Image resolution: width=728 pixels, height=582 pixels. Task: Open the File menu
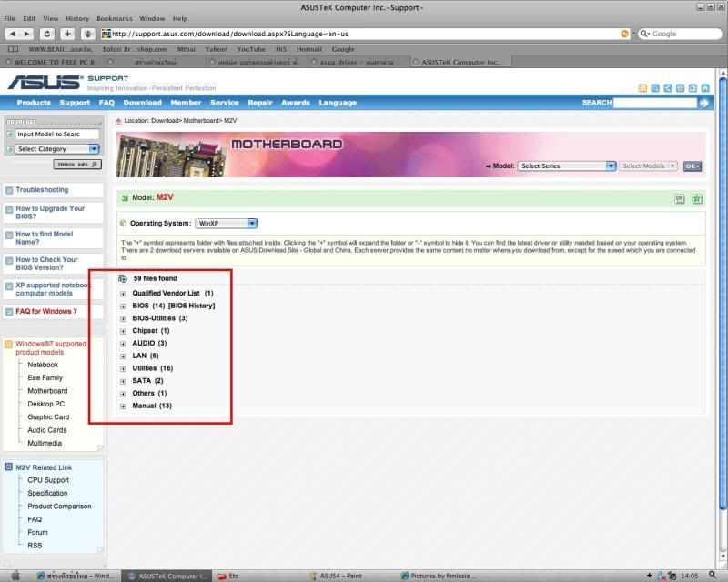pos(9,18)
